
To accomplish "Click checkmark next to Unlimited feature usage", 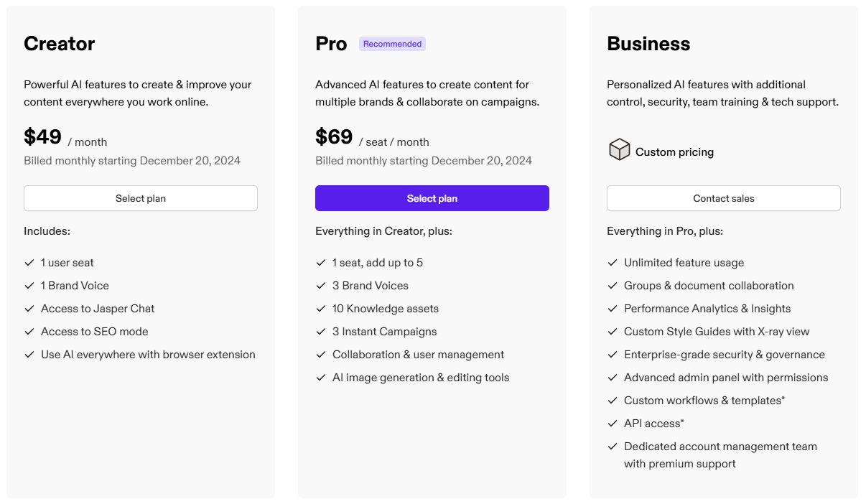I will 613,263.
